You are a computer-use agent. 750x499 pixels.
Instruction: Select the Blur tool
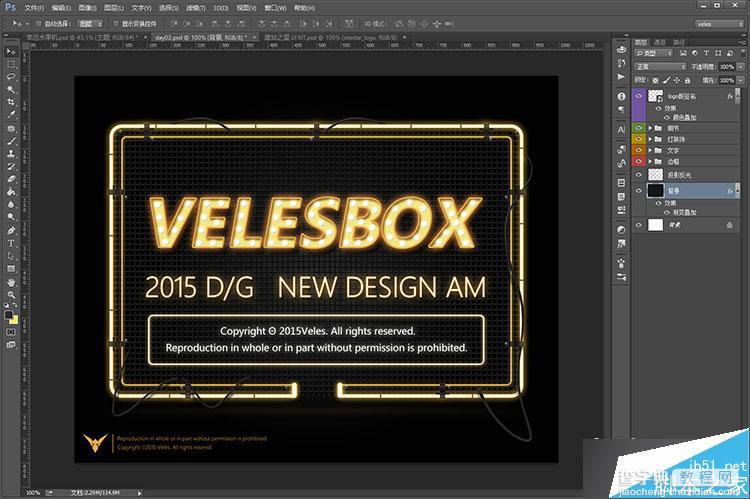coord(11,204)
